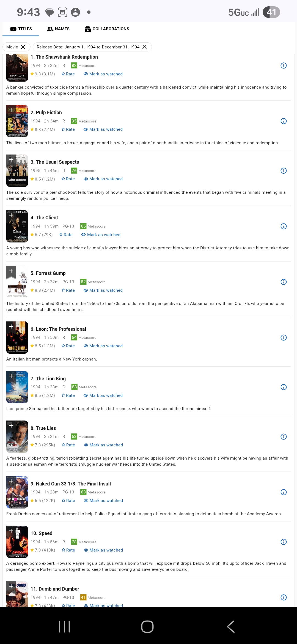Mark Léon: The Professional as watched
This screenshot has width=297, height=644.
pyautogui.click(x=103, y=346)
